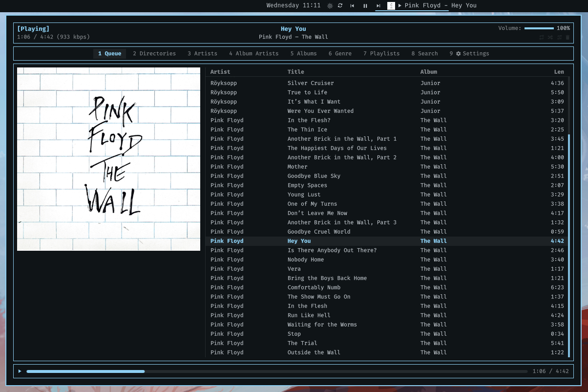Open the 8 Search tab
Image resolution: width=588 pixels, height=392 pixels.
tap(424, 54)
